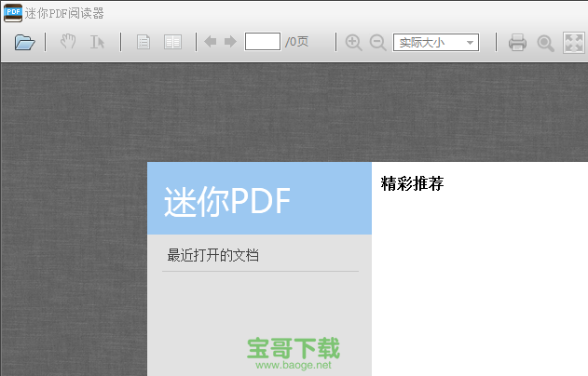Select the 最近打开的文档 heading

click(x=212, y=254)
